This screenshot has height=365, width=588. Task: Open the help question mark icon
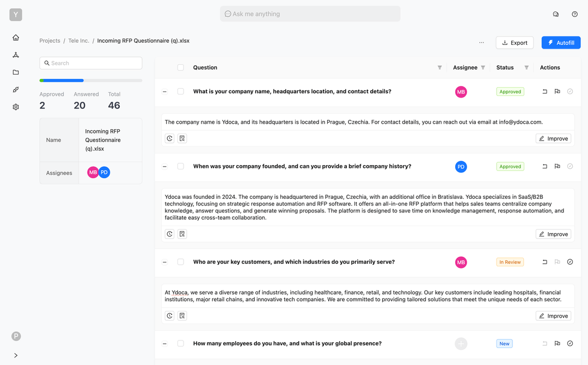(x=574, y=14)
